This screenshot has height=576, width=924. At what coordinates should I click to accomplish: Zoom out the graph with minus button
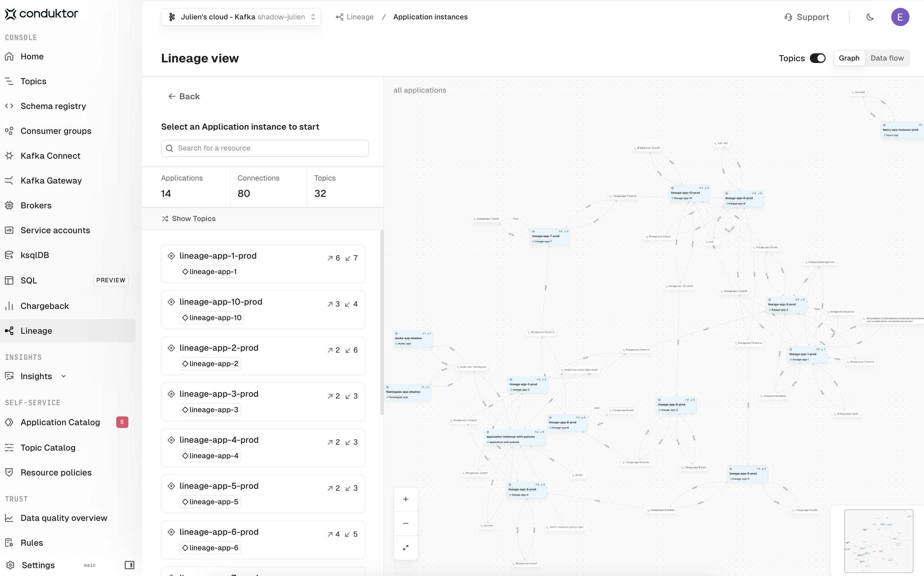point(406,523)
